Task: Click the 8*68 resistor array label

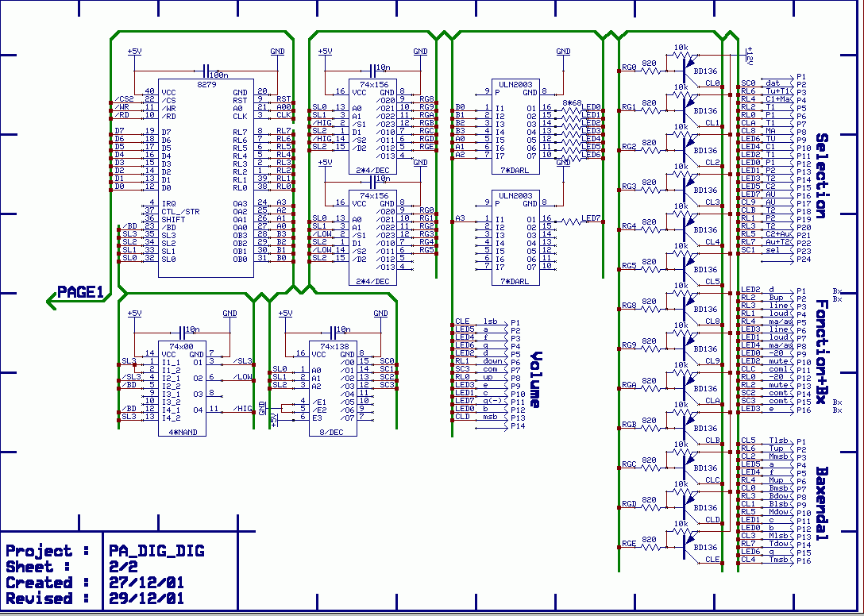Action: tap(572, 103)
